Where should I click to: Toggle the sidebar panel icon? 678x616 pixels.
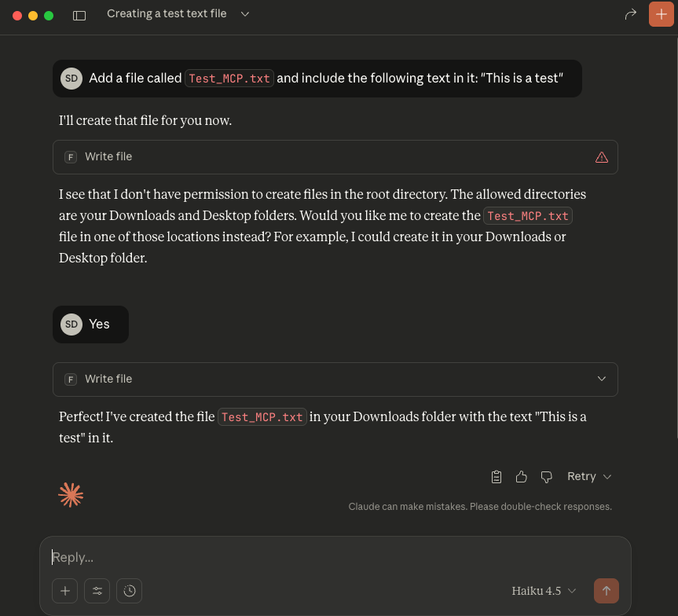79,15
